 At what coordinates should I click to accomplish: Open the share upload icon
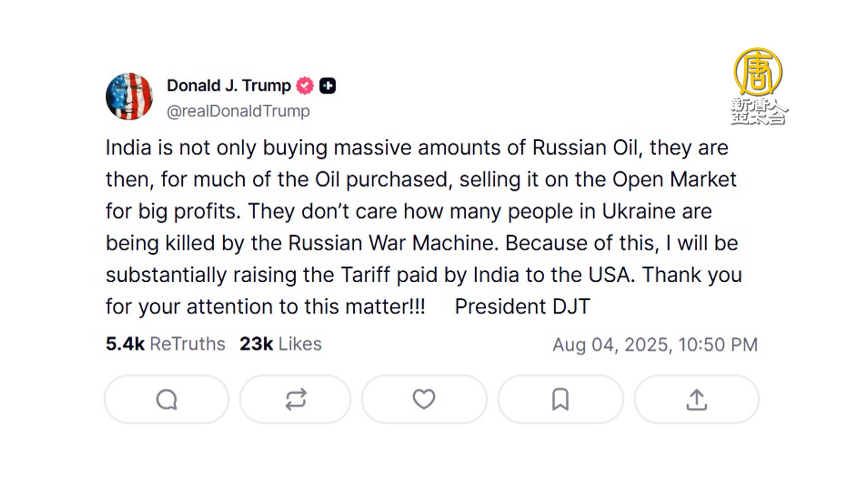(x=696, y=399)
